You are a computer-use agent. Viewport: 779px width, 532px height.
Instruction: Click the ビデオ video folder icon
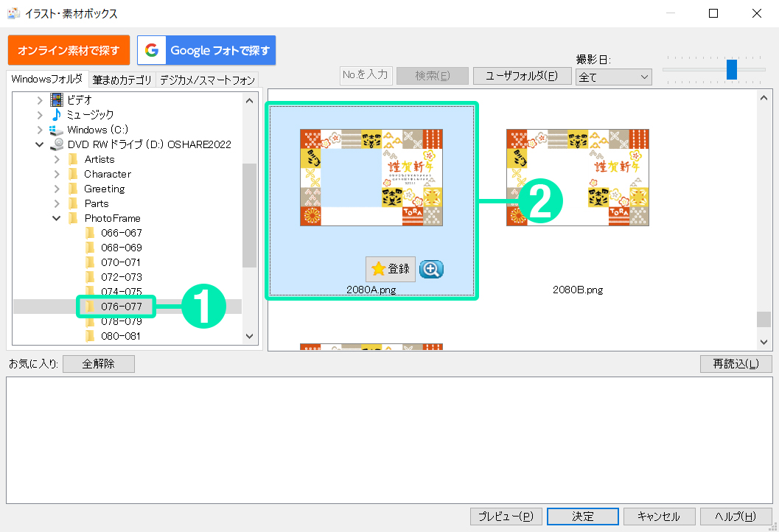57,99
